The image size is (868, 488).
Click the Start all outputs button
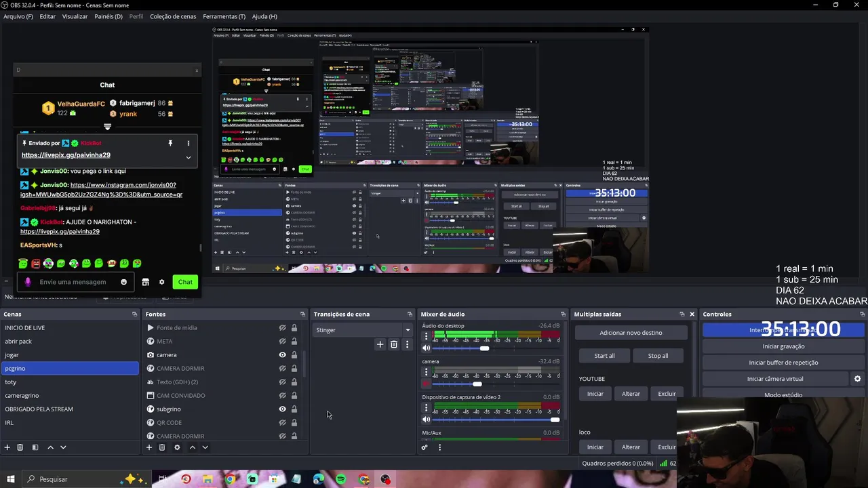click(604, 356)
